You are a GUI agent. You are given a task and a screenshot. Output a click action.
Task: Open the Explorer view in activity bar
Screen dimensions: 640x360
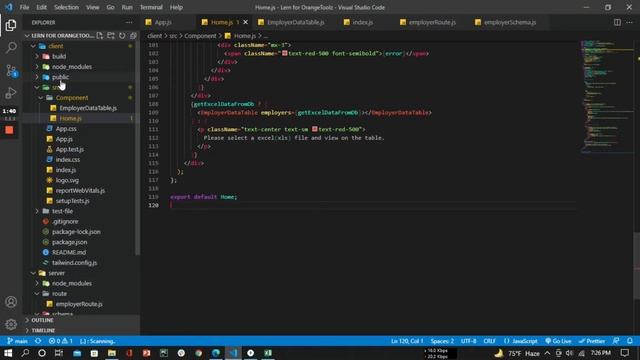pyautogui.click(x=11, y=25)
